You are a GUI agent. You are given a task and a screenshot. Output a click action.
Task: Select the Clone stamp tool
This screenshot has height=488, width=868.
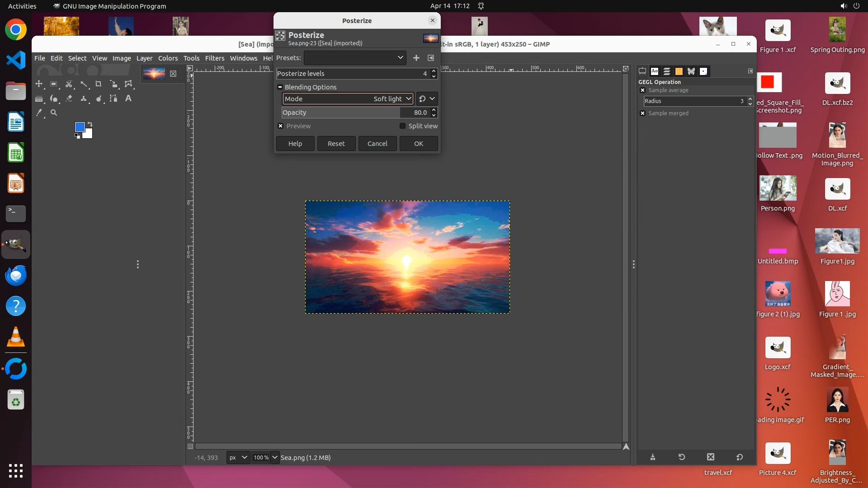[84, 98]
